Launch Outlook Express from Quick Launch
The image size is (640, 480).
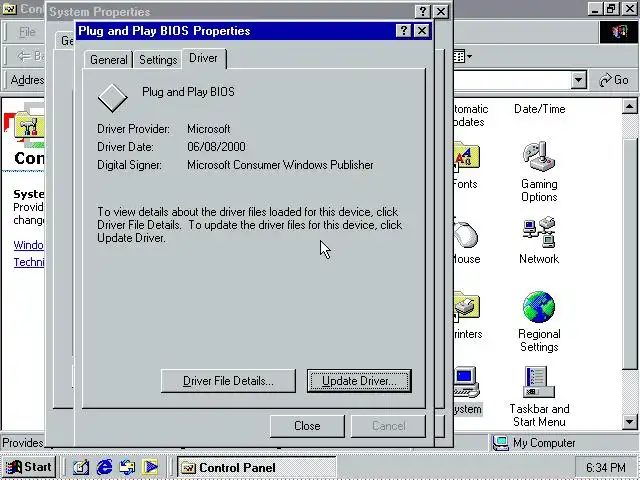[x=127, y=467]
